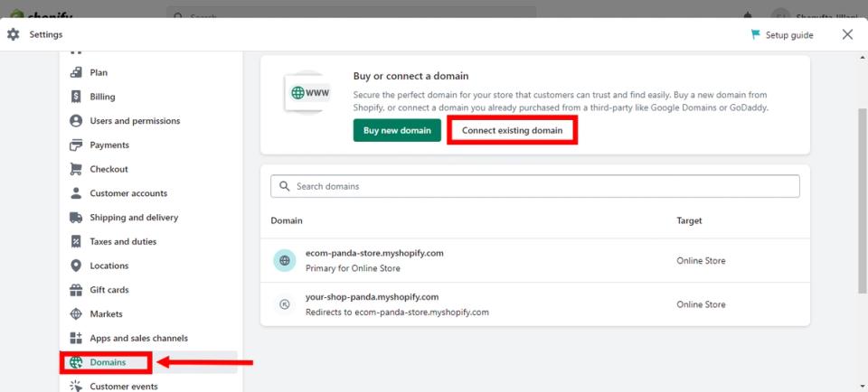Image resolution: width=868 pixels, height=392 pixels.
Task: Click the Users and permissions person icon
Action: 76,120
